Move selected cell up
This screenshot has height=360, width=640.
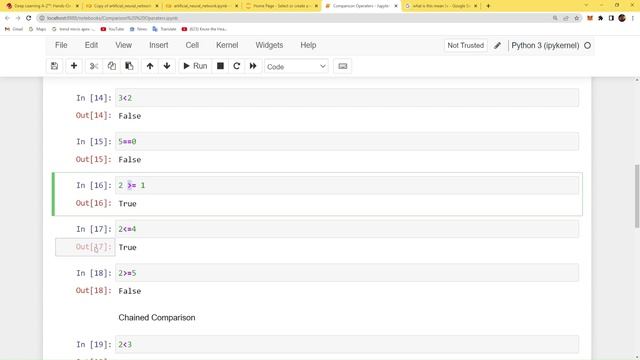(x=150, y=66)
